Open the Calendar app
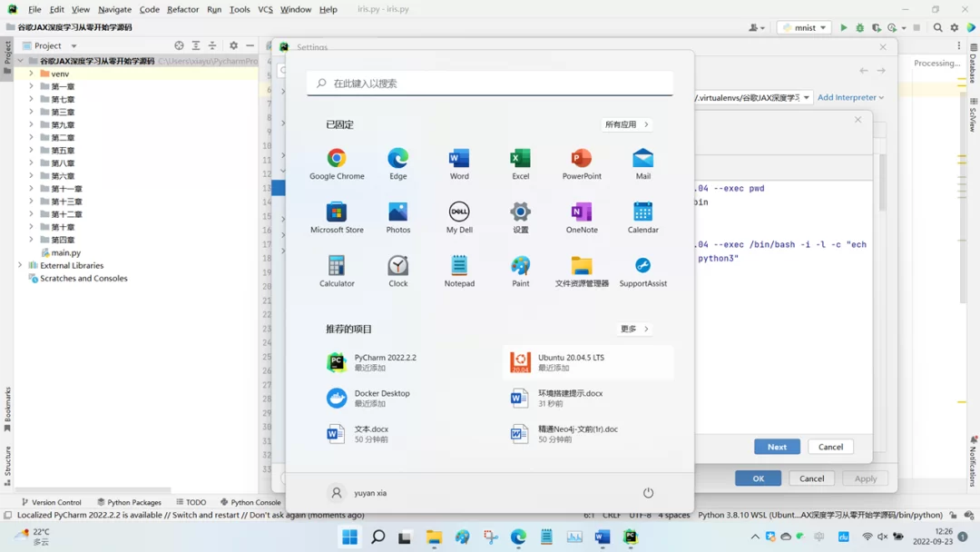This screenshot has height=552, width=980. 642,218
